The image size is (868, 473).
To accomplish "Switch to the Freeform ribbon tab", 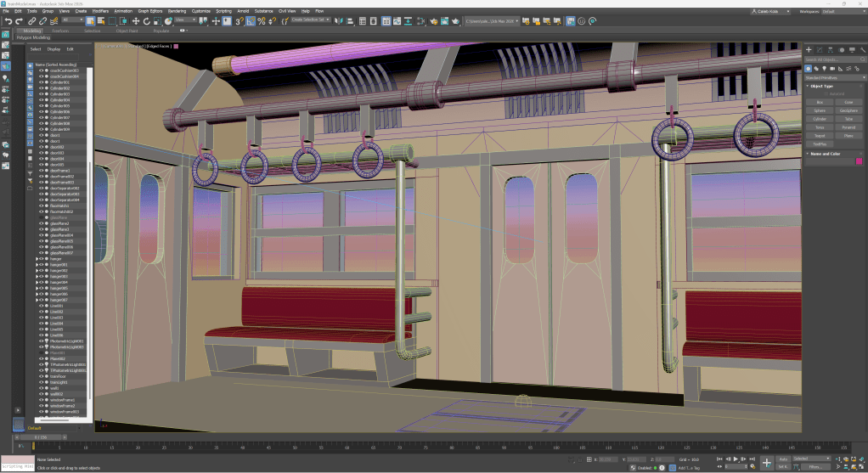I will pyautogui.click(x=61, y=30).
